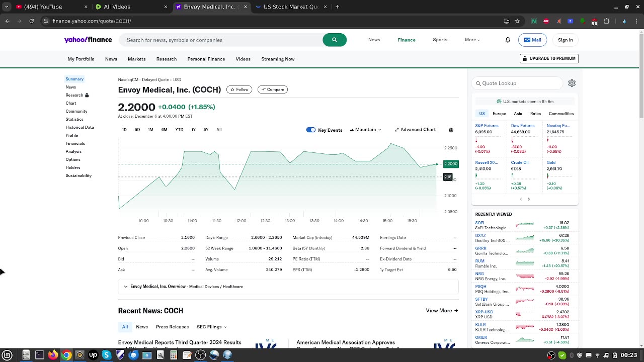Reload the page with the refresh icon
The width and height of the screenshot is (644, 362).
coord(32,21)
